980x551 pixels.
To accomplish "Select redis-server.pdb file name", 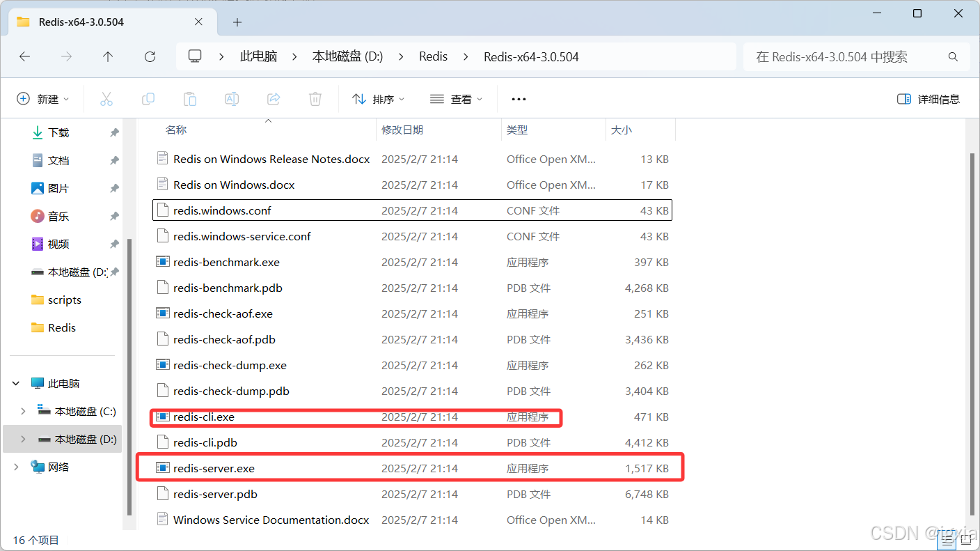I will point(215,494).
